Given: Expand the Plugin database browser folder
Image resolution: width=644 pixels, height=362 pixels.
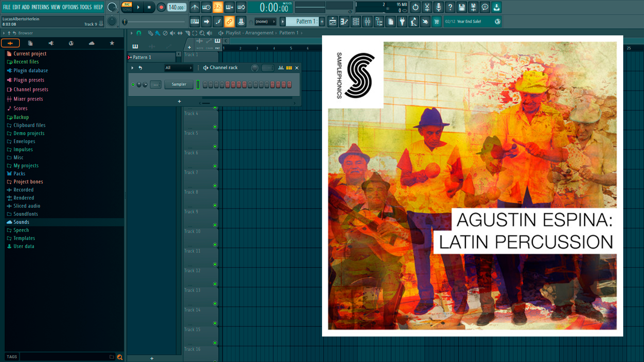Looking at the screenshot, I should [31, 71].
